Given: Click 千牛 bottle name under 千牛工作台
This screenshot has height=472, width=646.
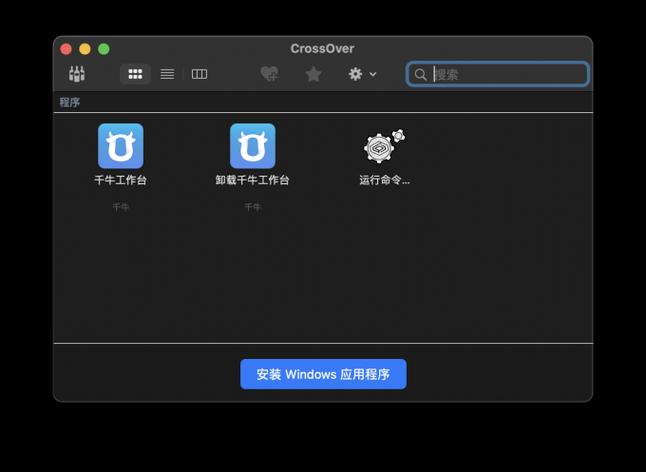Looking at the screenshot, I should point(121,207).
